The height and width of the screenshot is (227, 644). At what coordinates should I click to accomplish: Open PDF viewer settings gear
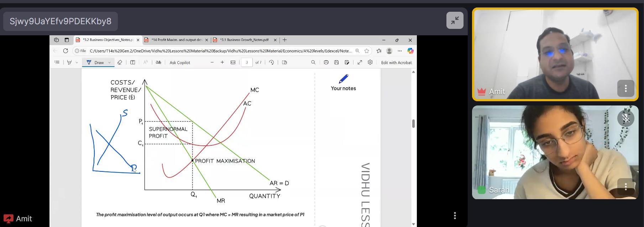(x=370, y=62)
